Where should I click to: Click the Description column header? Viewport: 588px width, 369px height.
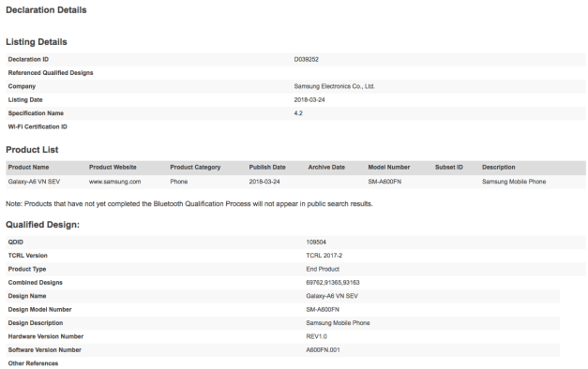[498, 168]
